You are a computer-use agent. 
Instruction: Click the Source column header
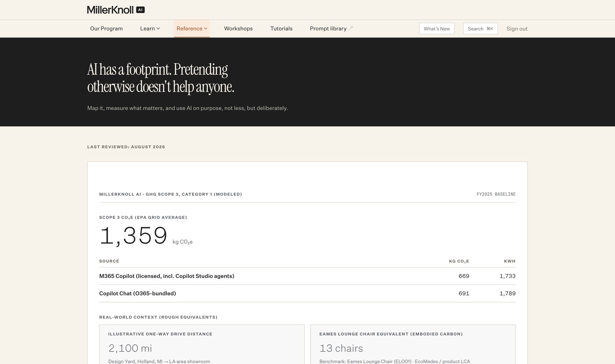109,261
